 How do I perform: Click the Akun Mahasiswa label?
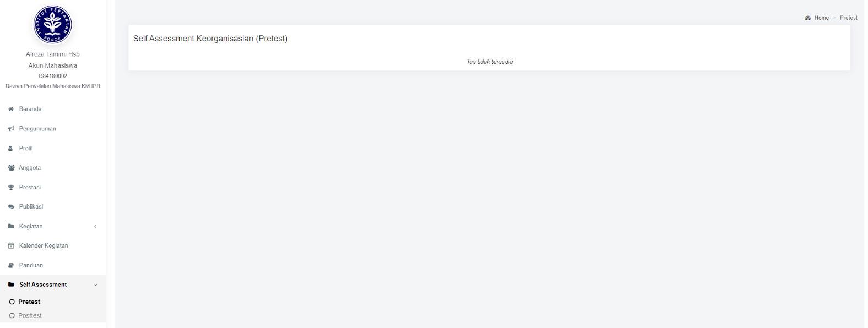pos(52,65)
